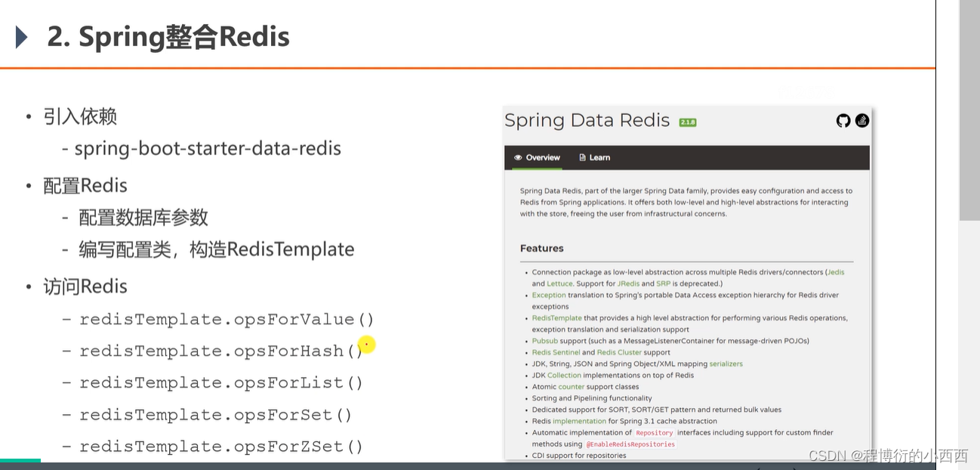Click the Stack Overflow icon

tap(861, 120)
